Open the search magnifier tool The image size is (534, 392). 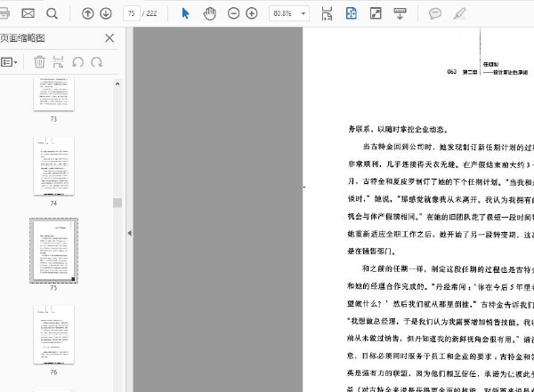(x=52, y=13)
